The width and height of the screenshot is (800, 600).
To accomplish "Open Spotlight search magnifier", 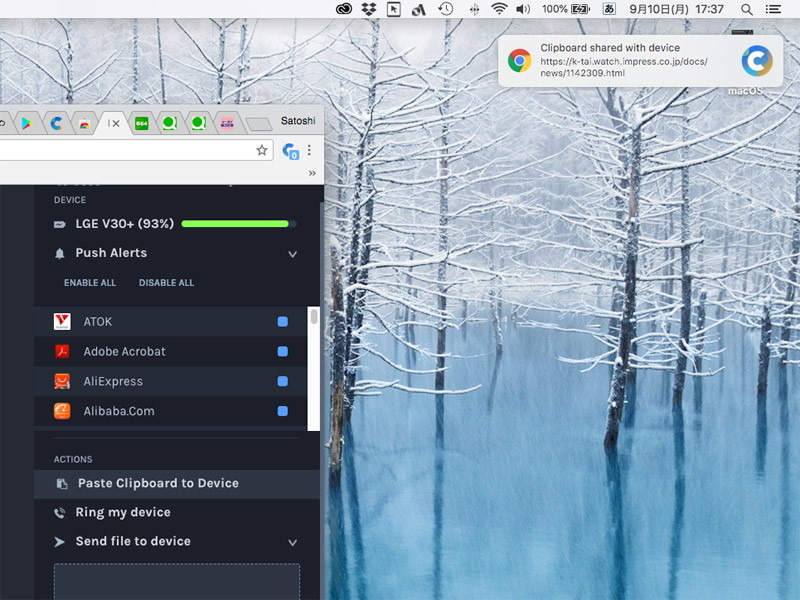I will (x=746, y=9).
